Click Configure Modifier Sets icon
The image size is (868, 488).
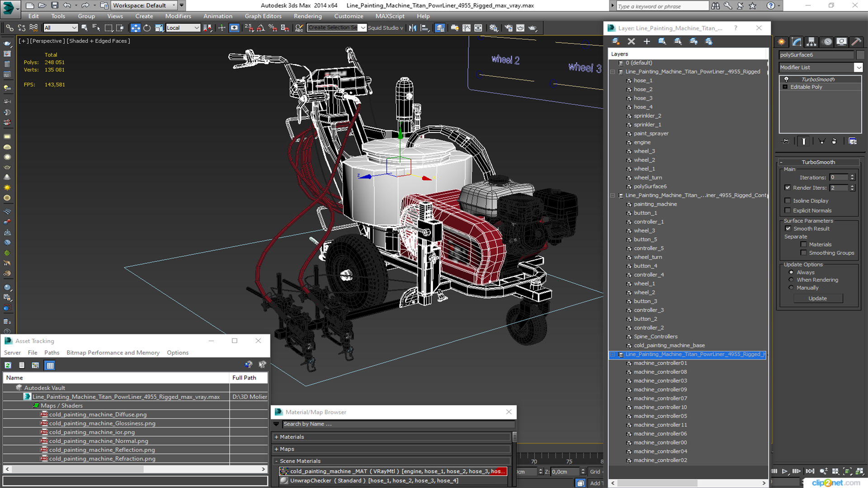click(x=853, y=141)
